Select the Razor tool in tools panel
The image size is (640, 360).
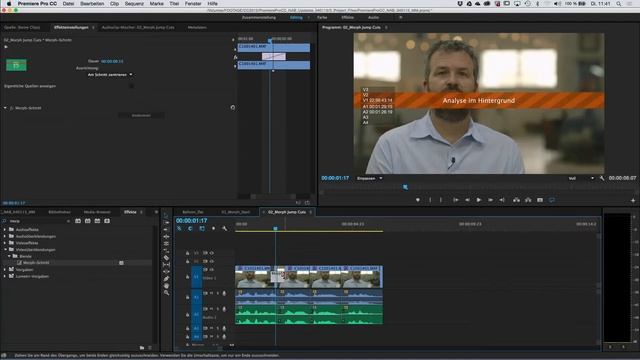[166, 258]
